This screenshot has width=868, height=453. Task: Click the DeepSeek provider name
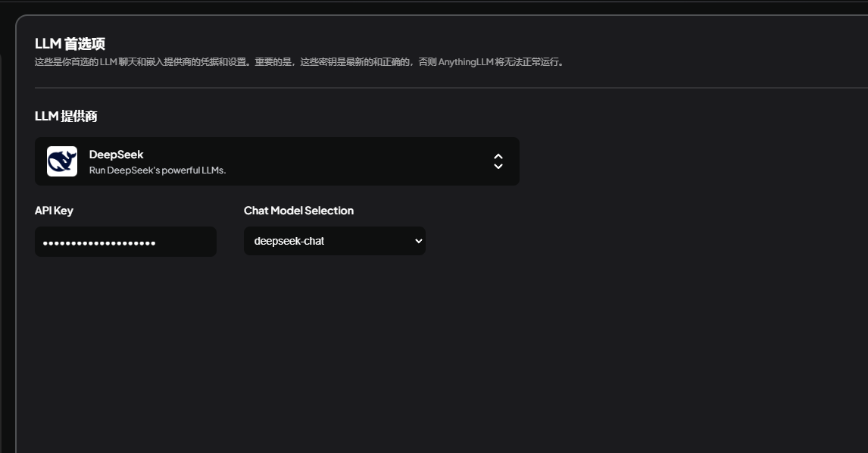116,155
